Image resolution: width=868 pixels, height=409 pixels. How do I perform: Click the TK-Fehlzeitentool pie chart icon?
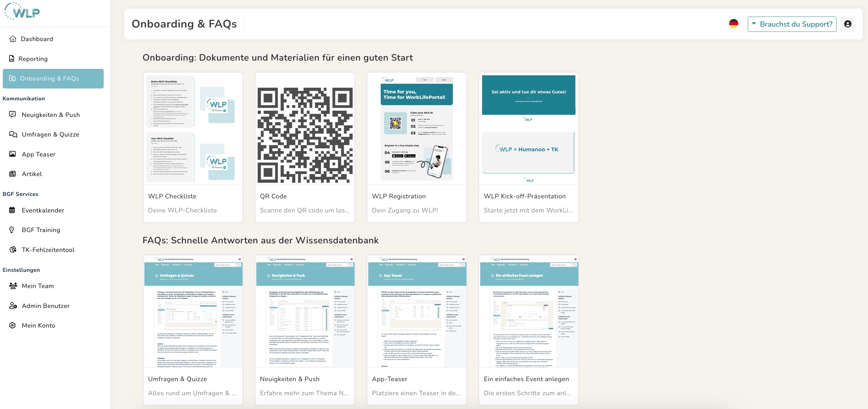coord(13,250)
